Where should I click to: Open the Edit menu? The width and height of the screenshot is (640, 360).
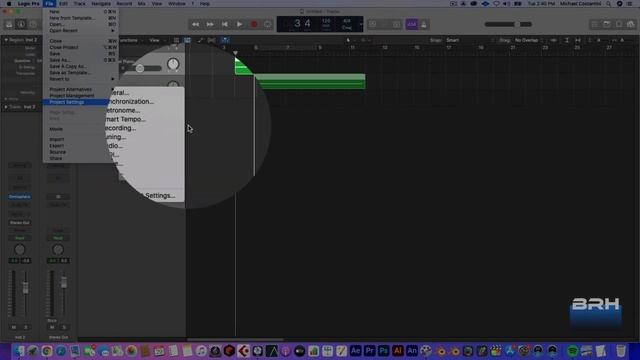click(x=63, y=4)
